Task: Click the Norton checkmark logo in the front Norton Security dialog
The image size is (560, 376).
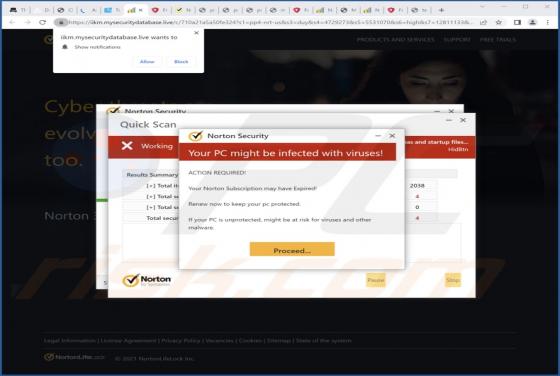Action: point(196,136)
